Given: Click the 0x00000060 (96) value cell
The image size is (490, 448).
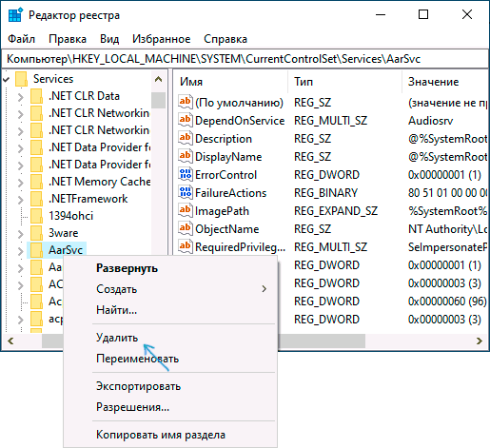Looking at the screenshot, I should [x=447, y=302].
